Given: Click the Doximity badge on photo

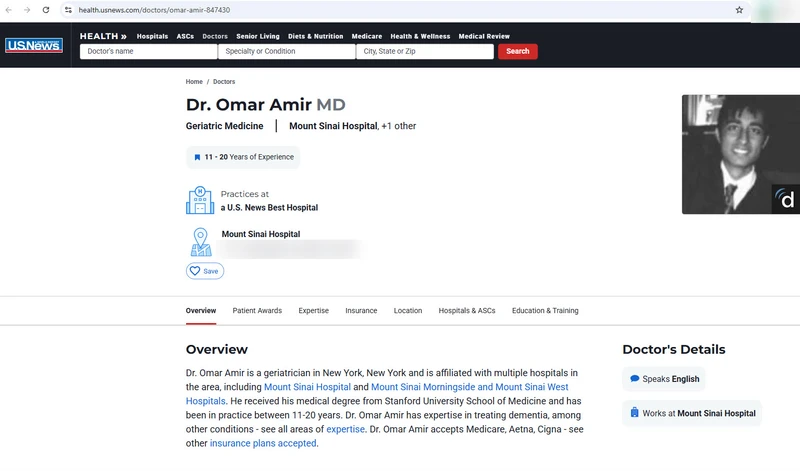Looking at the screenshot, I should [x=786, y=199].
